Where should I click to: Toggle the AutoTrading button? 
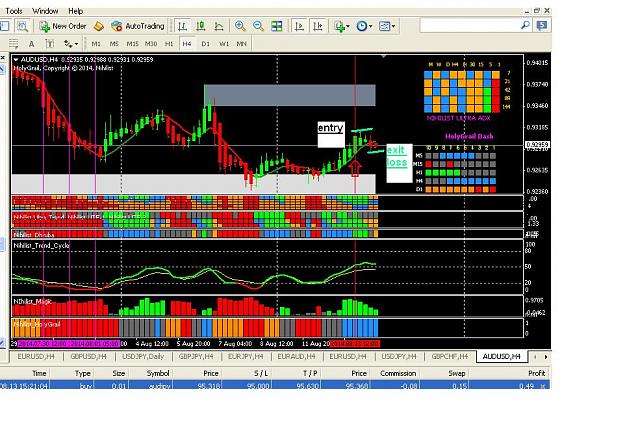click(138, 26)
